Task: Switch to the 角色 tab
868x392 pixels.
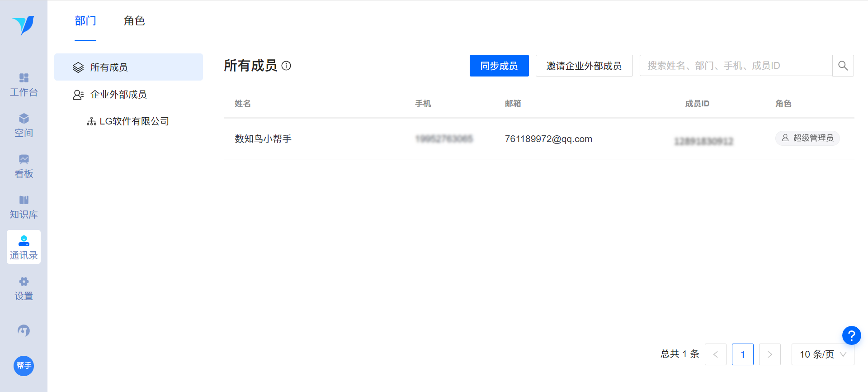Action: click(x=134, y=21)
